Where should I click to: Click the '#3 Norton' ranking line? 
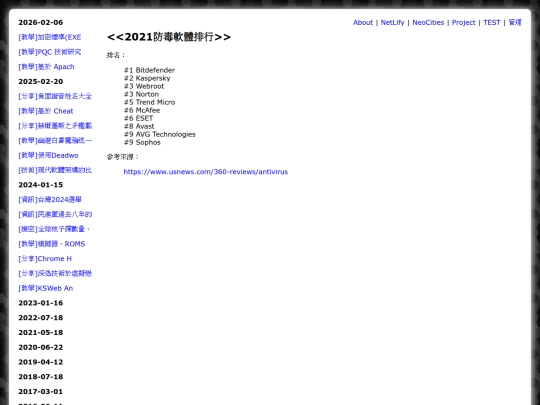coord(142,94)
